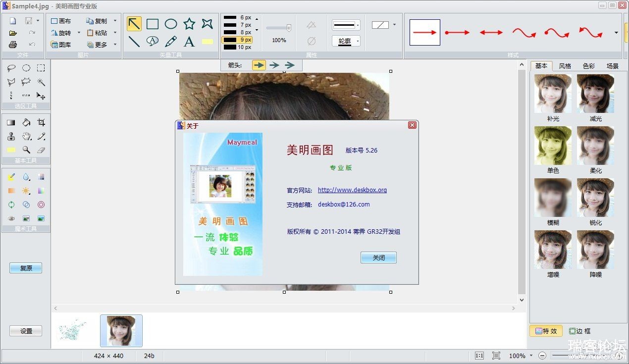Switch to the 场景 effects tab
The width and height of the screenshot is (629, 364).
click(x=613, y=66)
